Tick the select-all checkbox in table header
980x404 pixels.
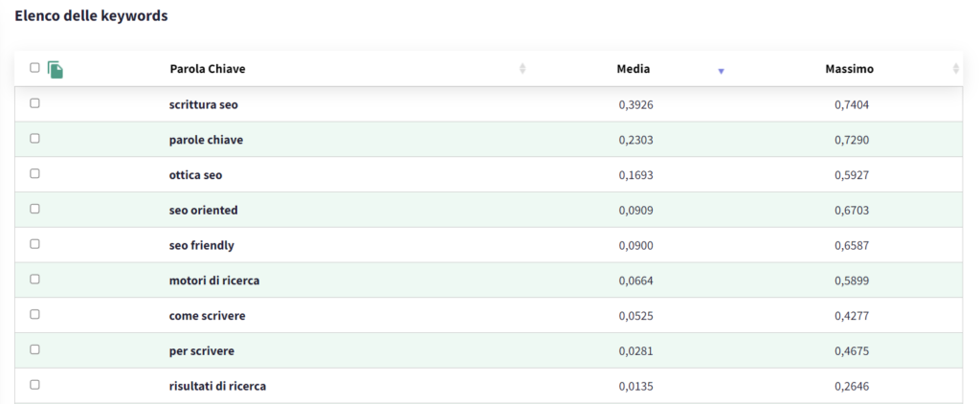coord(35,68)
